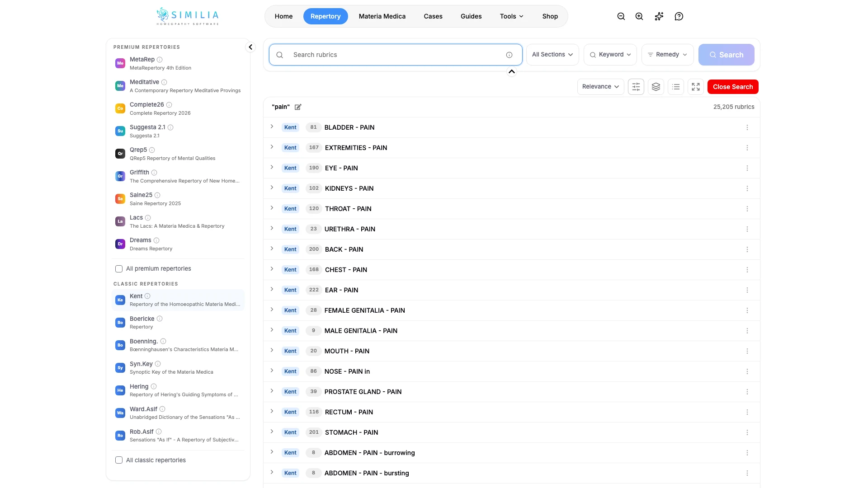Open the Relevance sort dropdown
Viewport: 868px width, 488px height.
pyautogui.click(x=600, y=87)
